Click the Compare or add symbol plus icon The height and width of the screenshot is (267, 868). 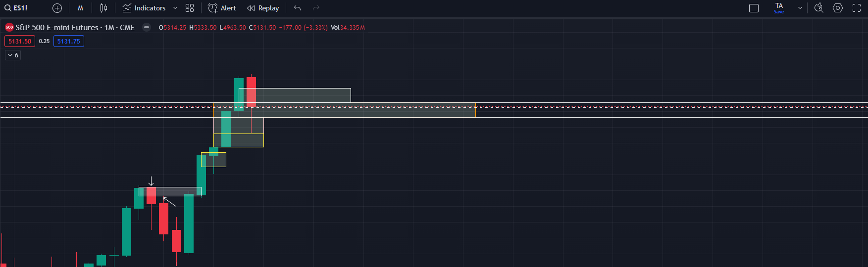click(57, 8)
